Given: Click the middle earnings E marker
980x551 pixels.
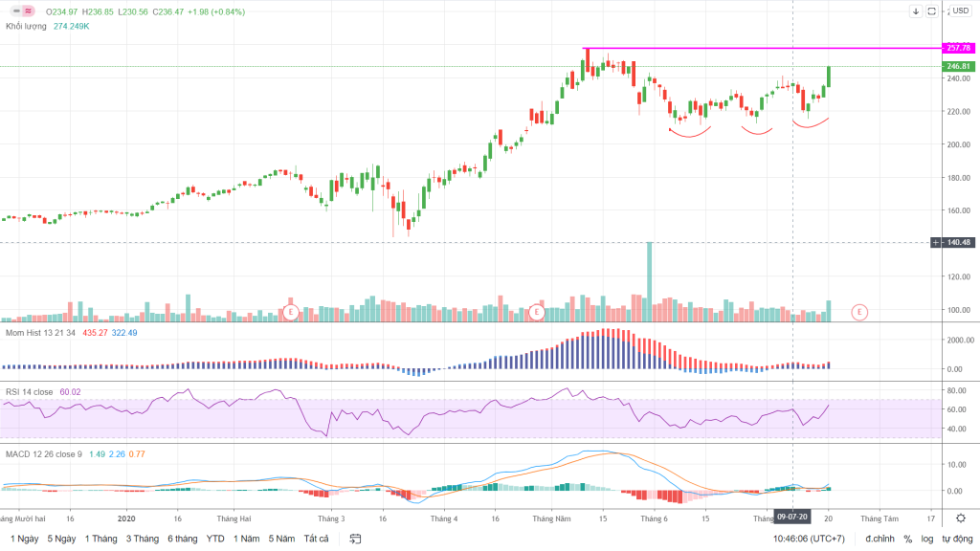Looking at the screenshot, I should 536,312.
